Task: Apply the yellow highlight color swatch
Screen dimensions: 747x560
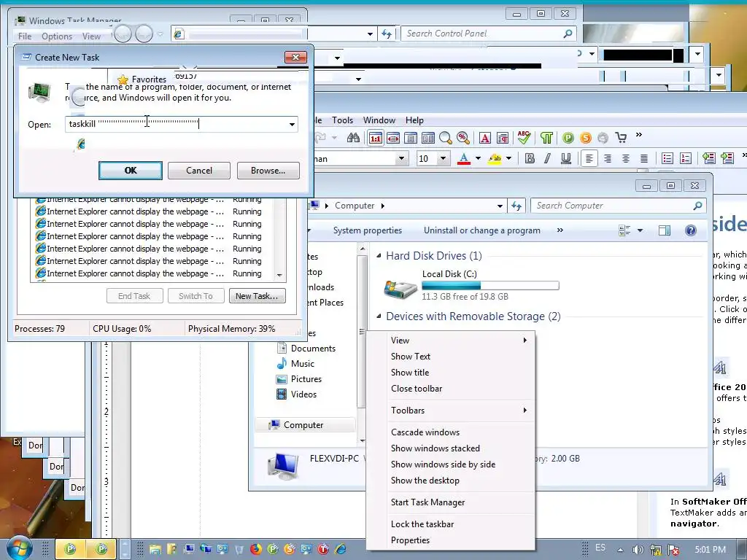Action: point(495,158)
